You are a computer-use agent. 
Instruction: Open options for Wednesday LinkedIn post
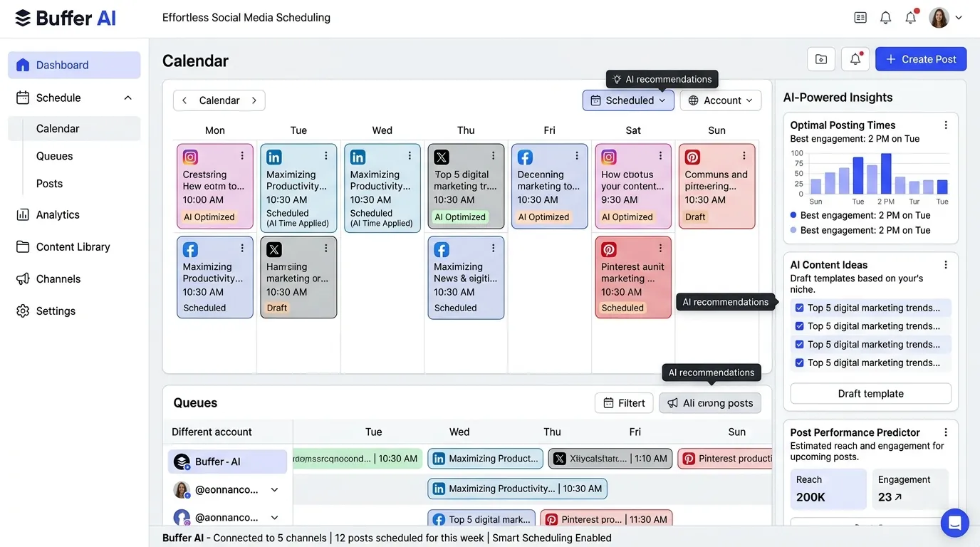click(x=410, y=156)
